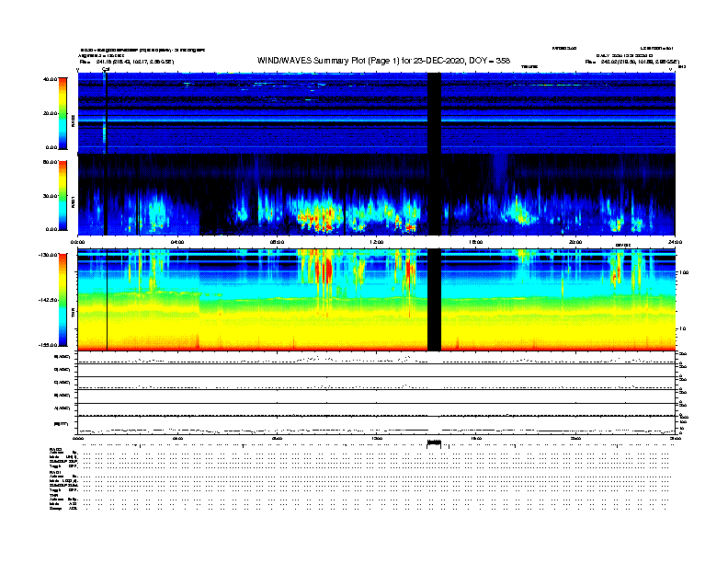Click the bottommost line-plot trace panel
Viewport: 728px width, 563px height.
coord(377,425)
